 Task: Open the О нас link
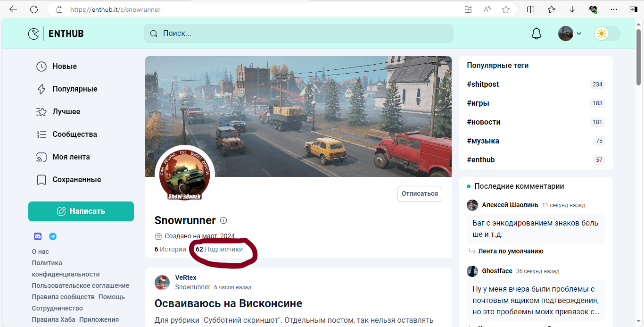tap(41, 252)
